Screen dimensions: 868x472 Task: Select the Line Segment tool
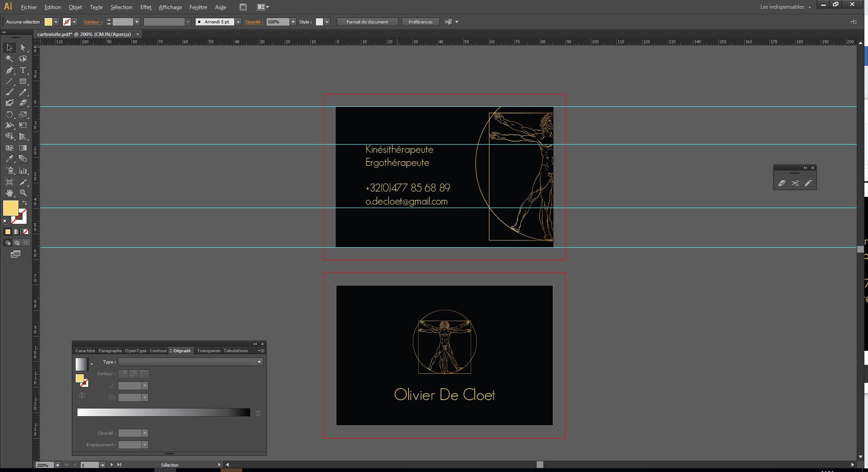click(x=9, y=82)
